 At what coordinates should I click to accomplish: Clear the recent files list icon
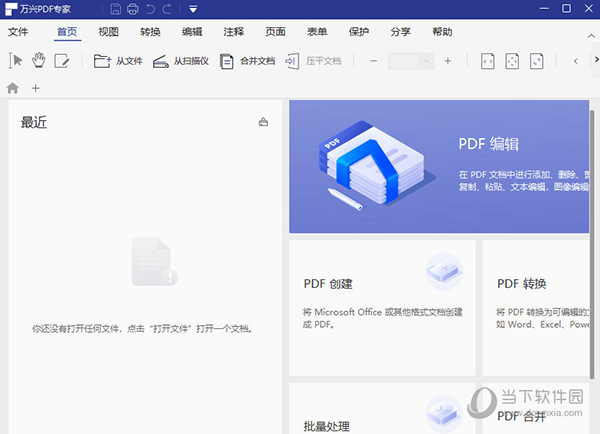pos(263,122)
